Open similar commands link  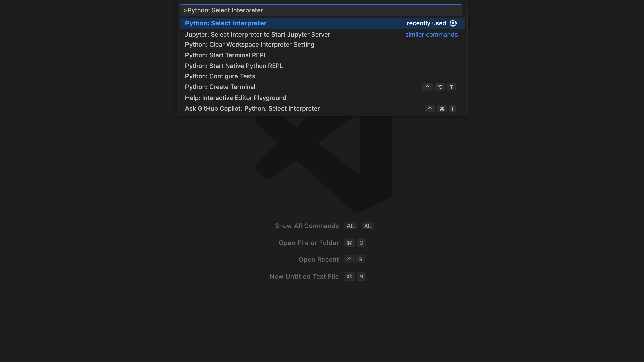click(431, 34)
